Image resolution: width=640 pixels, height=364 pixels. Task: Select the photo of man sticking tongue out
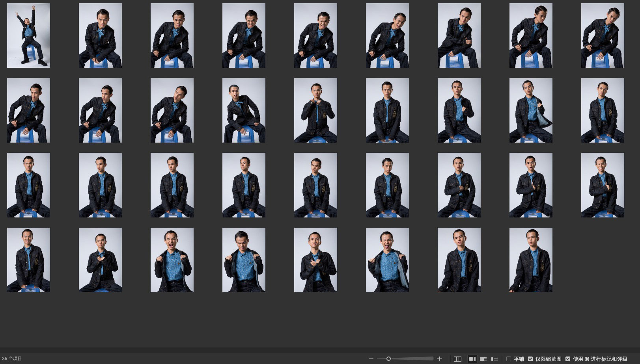(x=387, y=260)
